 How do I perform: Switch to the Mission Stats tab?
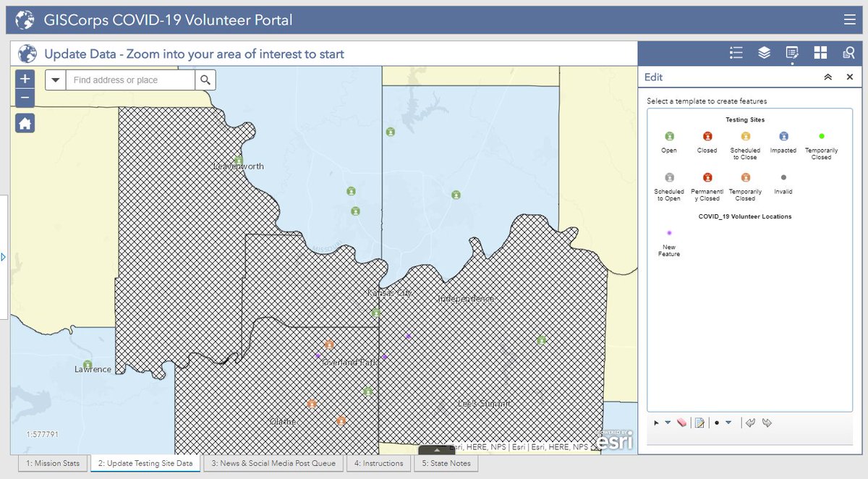coord(53,463)
